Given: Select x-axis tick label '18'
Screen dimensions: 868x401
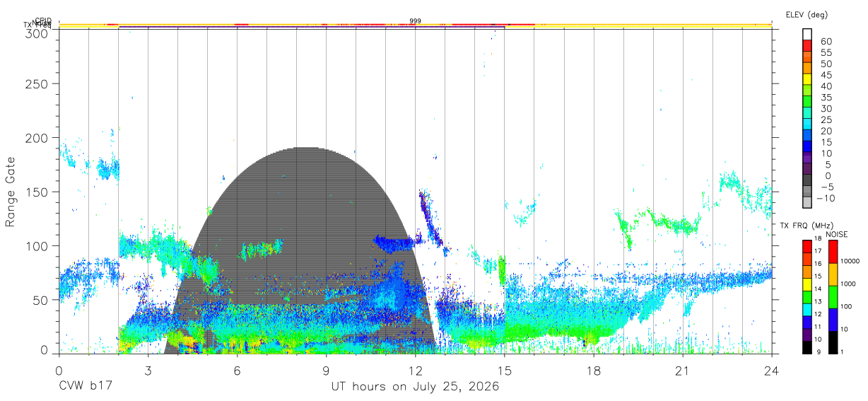Looking at the screenshot, I should pyautogui.click(x=593, y=369).
